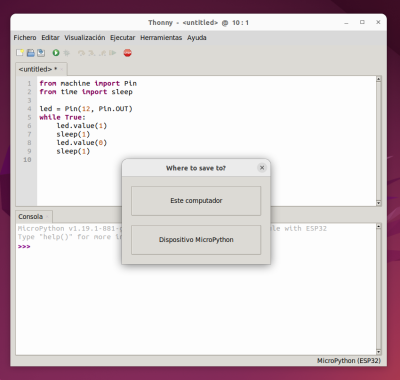This screenshot has width=400, height=380.
Task: Run the current script with green play icon
Action: point(56,53)
